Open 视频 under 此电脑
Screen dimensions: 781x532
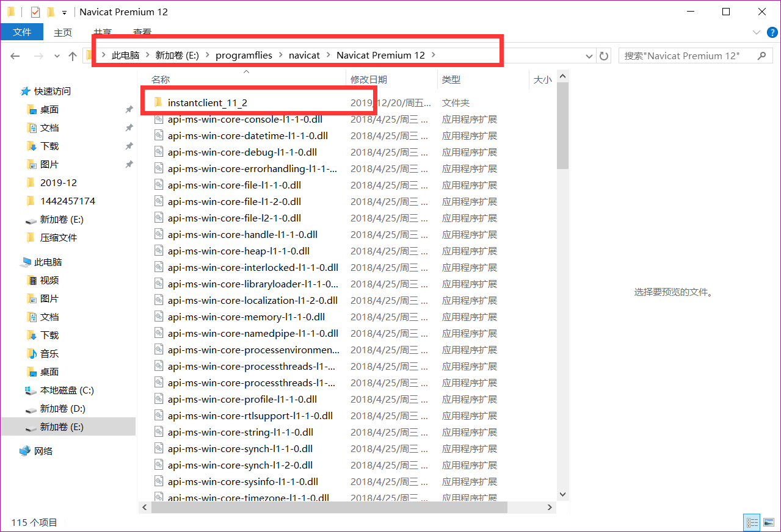click(x=49, y=281)
